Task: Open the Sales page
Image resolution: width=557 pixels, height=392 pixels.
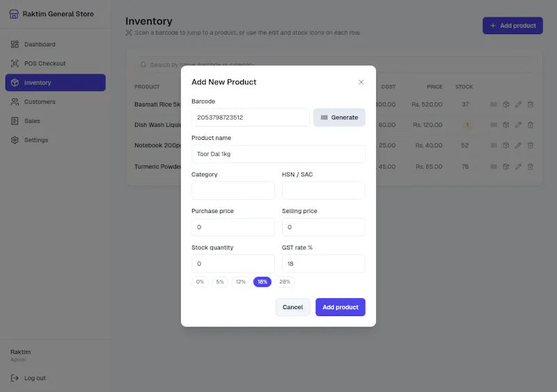Action: tap(56, 121)
